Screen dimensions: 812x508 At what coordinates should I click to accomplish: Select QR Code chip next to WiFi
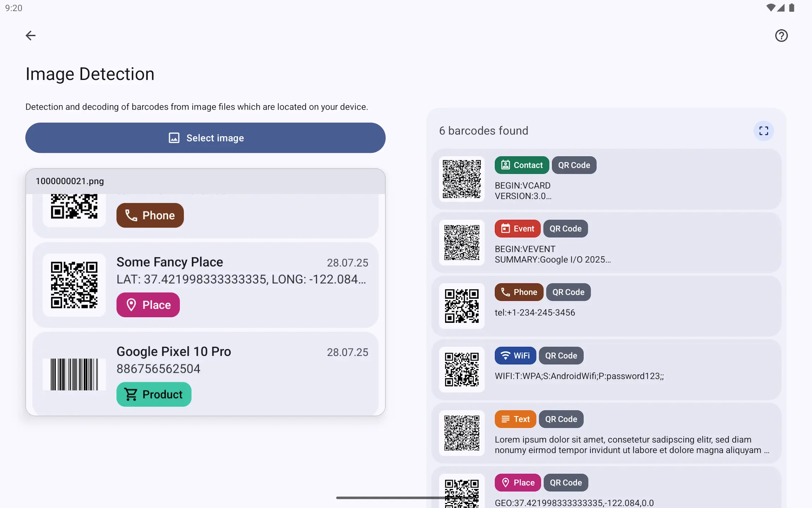(x=561, y=356)
